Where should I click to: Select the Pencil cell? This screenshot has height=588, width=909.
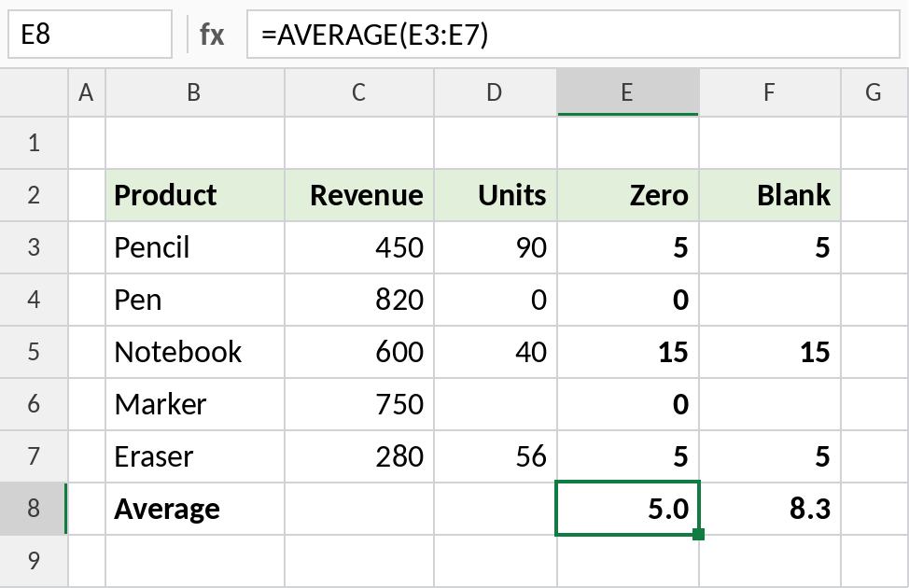[x=195, y=247]
